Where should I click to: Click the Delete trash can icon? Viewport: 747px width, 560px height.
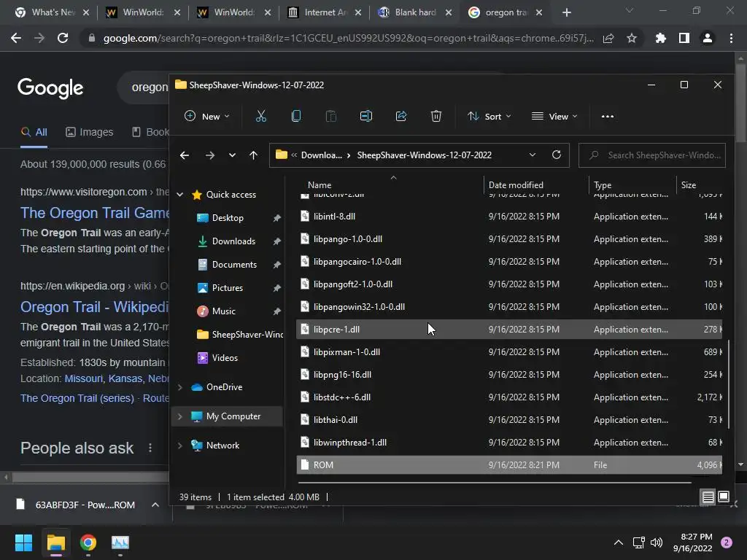tap(436, 116)
